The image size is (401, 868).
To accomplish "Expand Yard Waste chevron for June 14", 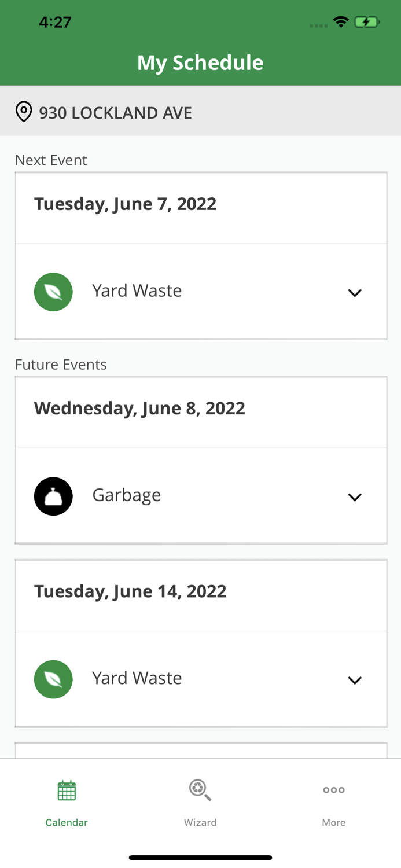I will click(355, 680).
